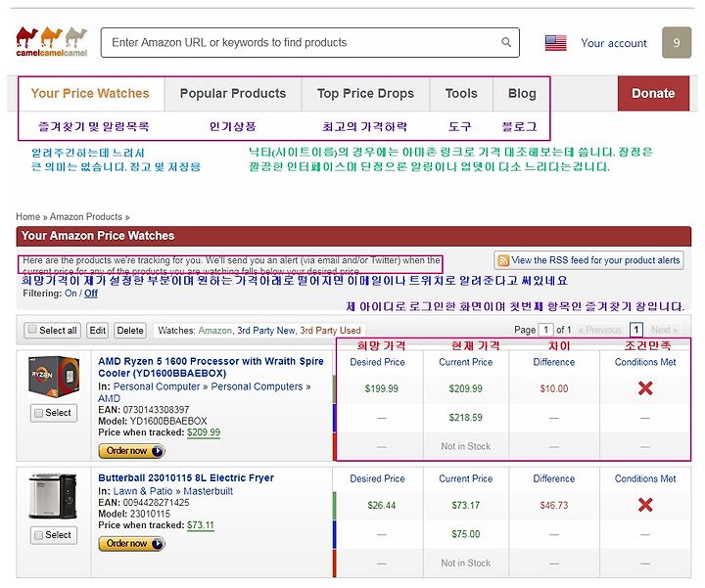The width and height of the screenshot is (705, 588).
Task: Click the camelcamelcamel logo
Action: click(x=52, y=42)
